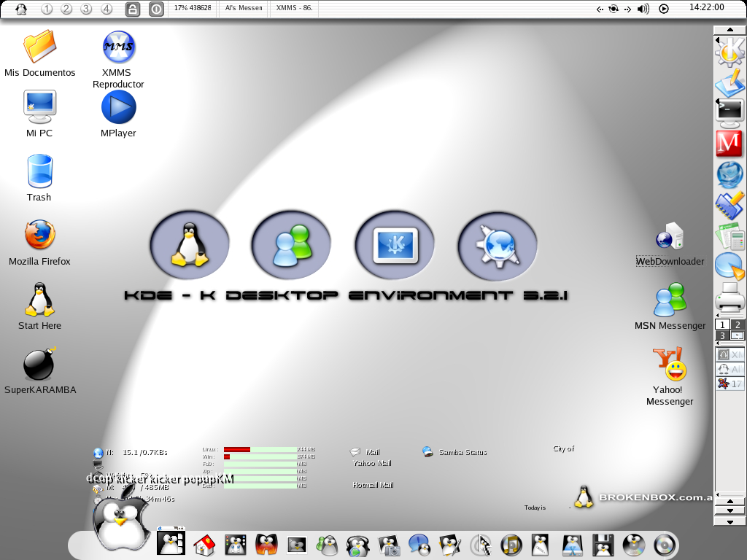Click the Samba Status widget label

(462, 452)
